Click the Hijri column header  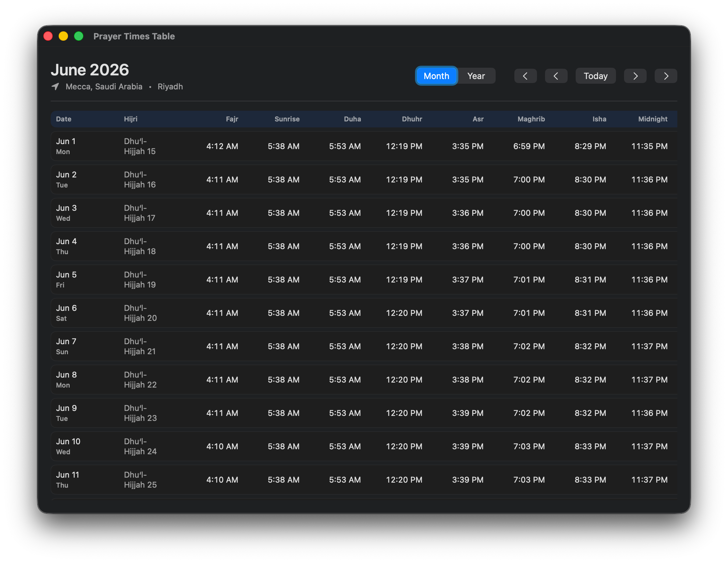point(131,119)
